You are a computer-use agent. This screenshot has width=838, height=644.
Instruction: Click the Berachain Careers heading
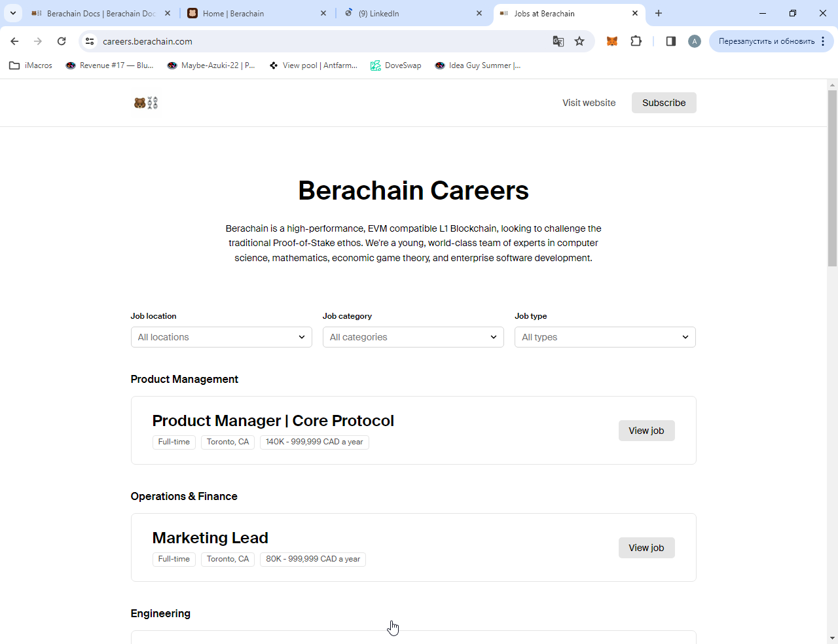point(413,190)
